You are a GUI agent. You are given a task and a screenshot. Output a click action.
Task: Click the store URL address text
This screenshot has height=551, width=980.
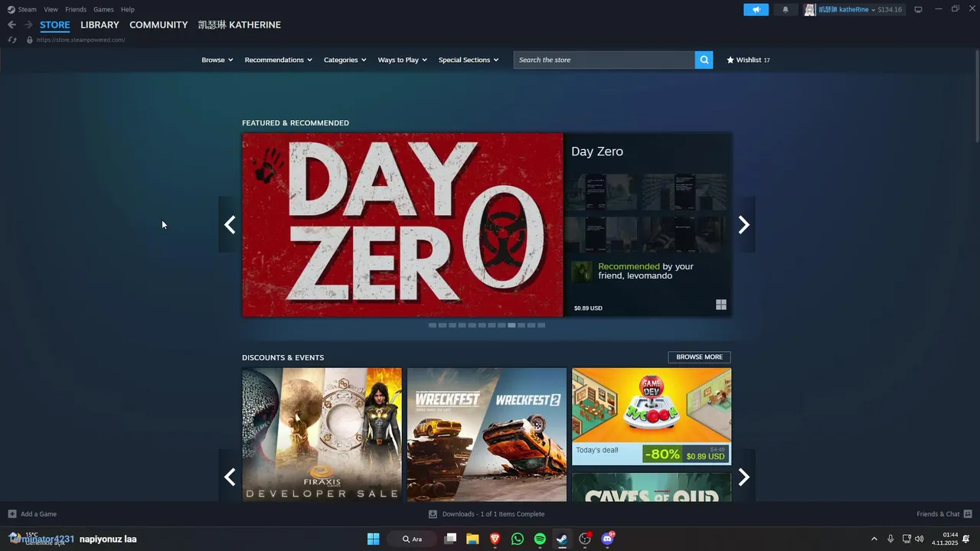pyautogui.click(x=80, y=40)
